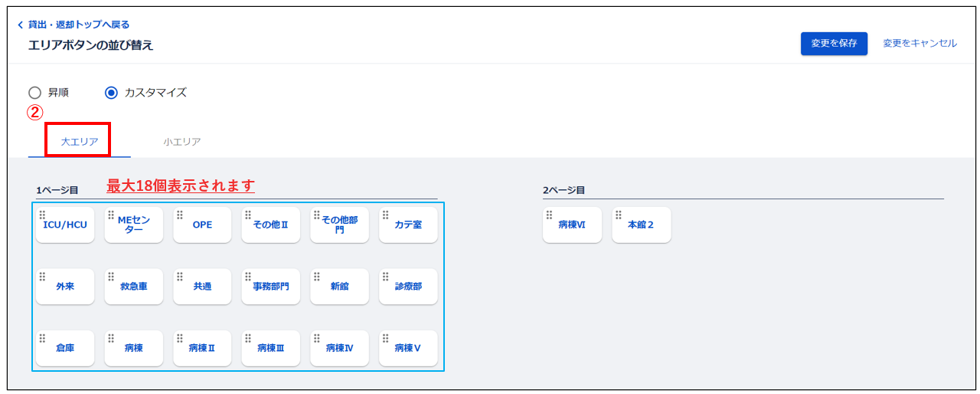The height and width of the screenshot is (394, 980).
Task: Click the drag handle icon on OPE
Action: pos(180,215)
